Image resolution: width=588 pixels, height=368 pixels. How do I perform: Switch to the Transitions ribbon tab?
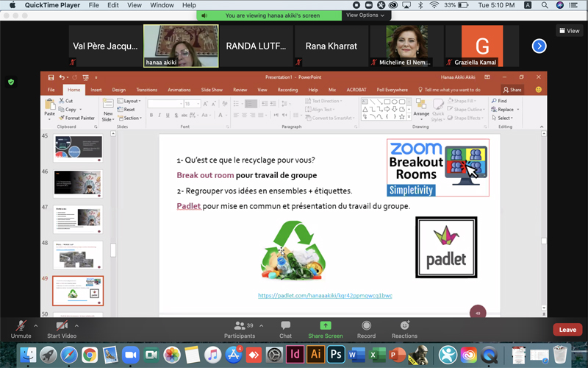[146, 90]
